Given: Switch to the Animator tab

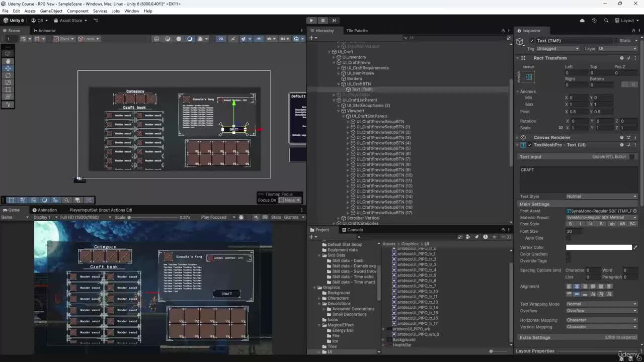Looking at the screenshot, I should 44,31.
